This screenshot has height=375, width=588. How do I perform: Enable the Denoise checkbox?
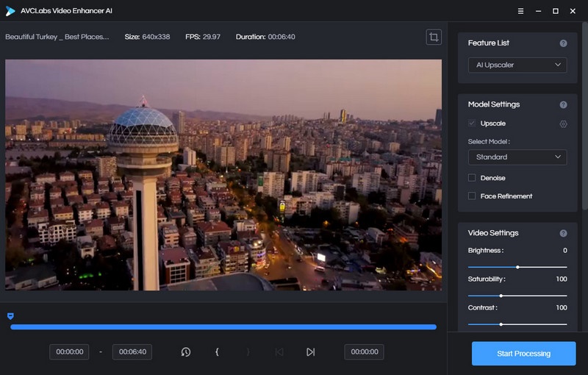pyautogui.click(x=472, y=178)
